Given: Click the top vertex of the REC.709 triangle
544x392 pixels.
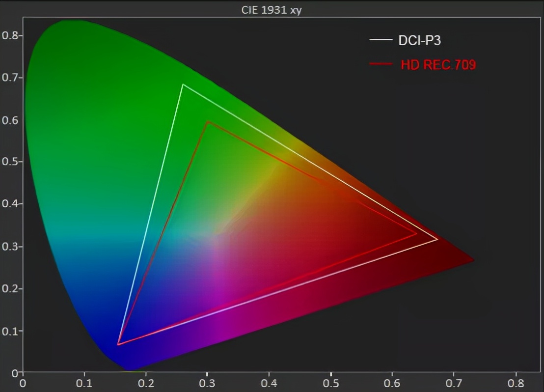Looking at the screenshot, I should [x=208, y=121].
